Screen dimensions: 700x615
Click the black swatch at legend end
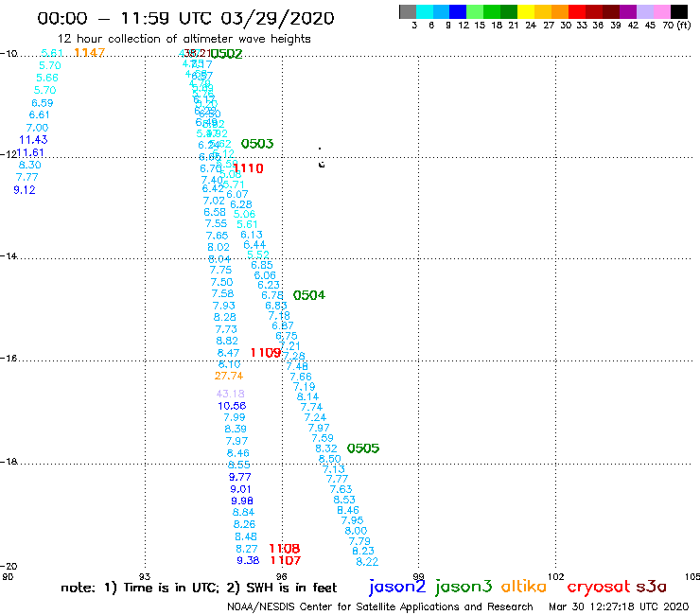pyautogui.click(x=679, y=11)
